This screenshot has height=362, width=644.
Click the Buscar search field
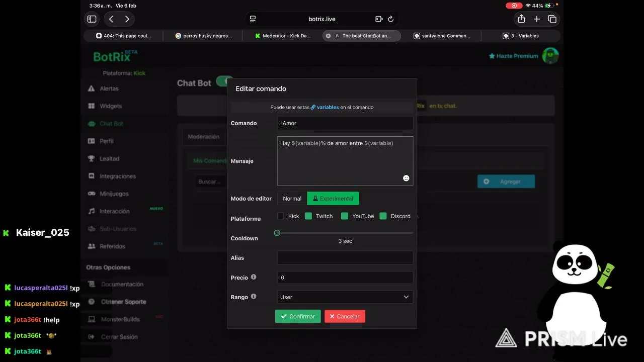[211, 182]
